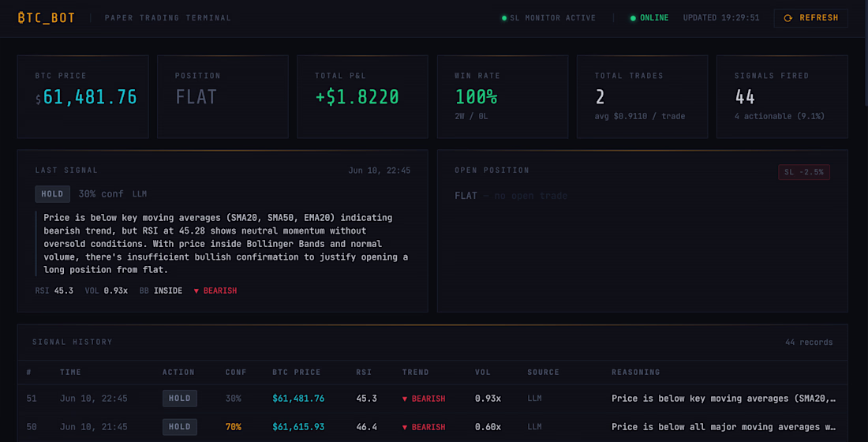Sort by the TIME column header

point(70,373)
